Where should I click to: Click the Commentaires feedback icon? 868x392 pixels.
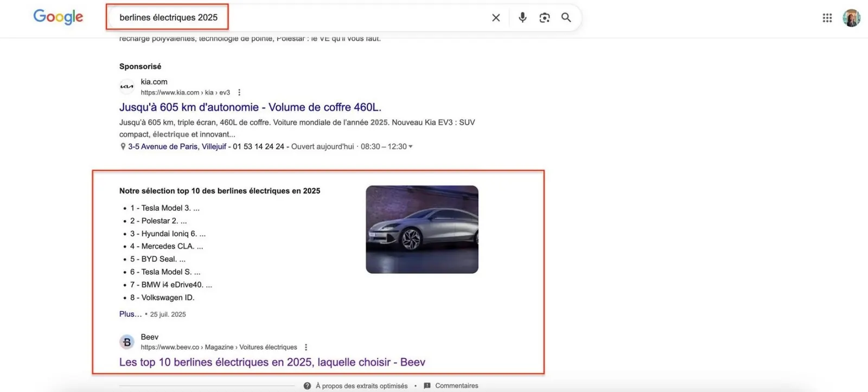[427, 386]
